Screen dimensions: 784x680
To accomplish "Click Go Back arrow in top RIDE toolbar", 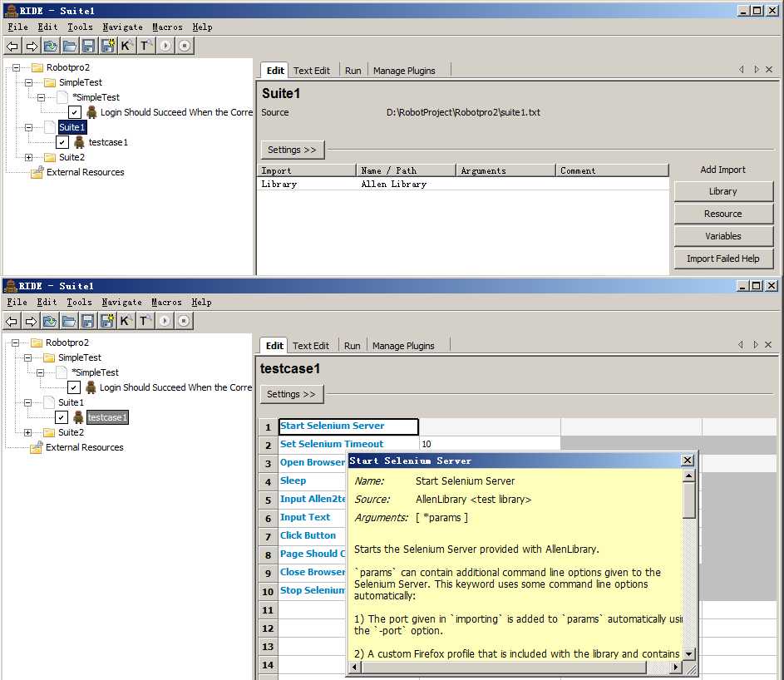I will [x=12, y=47].
